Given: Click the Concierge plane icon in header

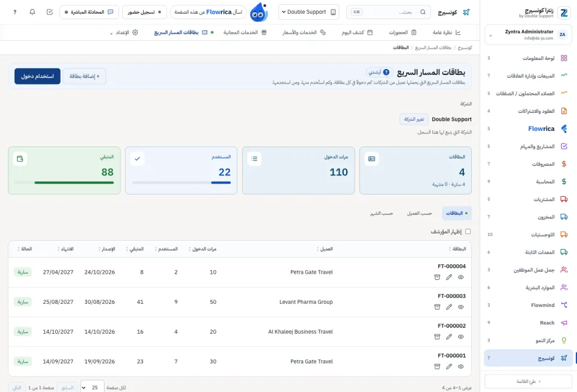Looking at the screenshot, I should [466, 12].
